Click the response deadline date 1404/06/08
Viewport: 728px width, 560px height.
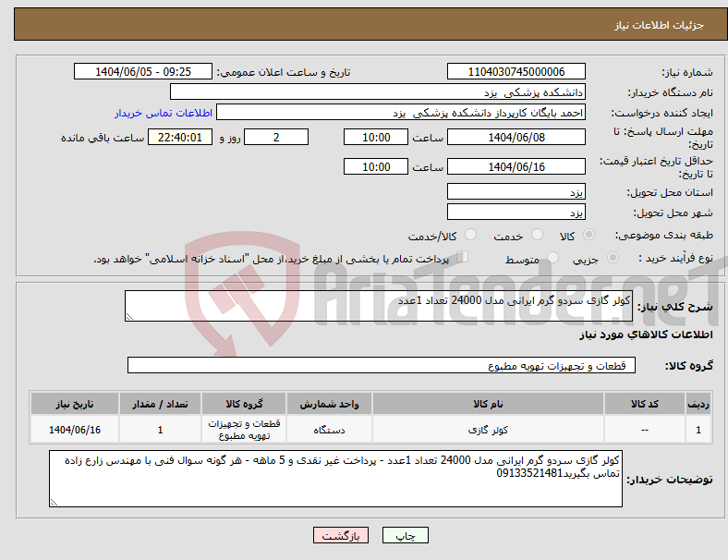(x=516, y=137)
